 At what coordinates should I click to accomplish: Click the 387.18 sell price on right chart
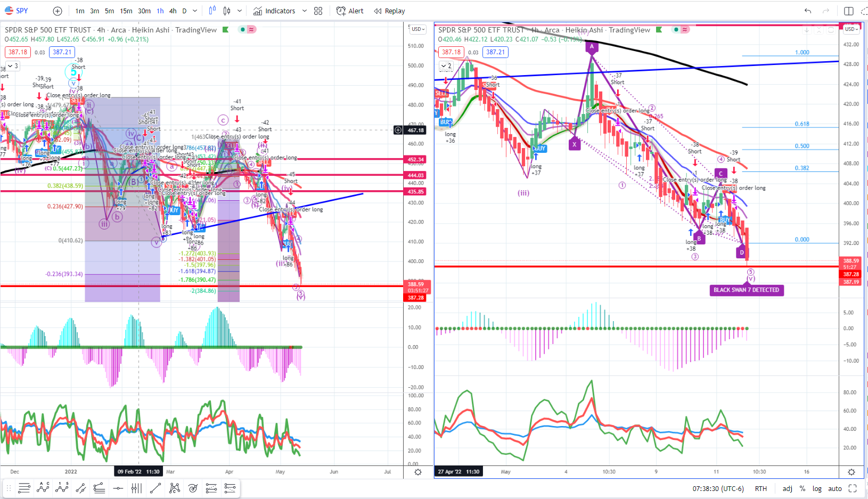coord(451,52)
